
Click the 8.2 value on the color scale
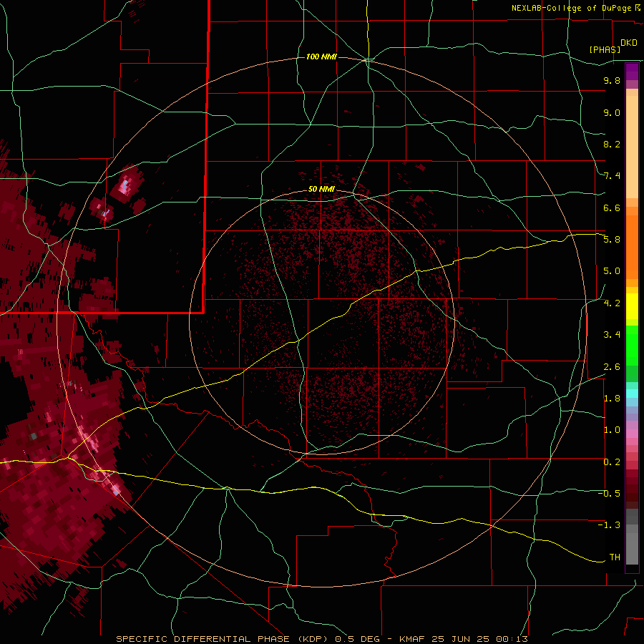click(612, 144)
